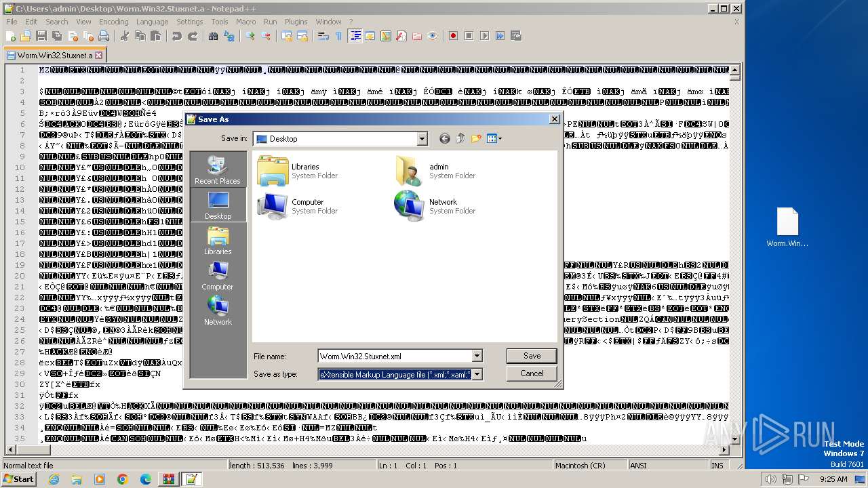This screenshot has height=488, width=868.
Task: Click the user-defined language dialog icon
Action: (370, 36)
